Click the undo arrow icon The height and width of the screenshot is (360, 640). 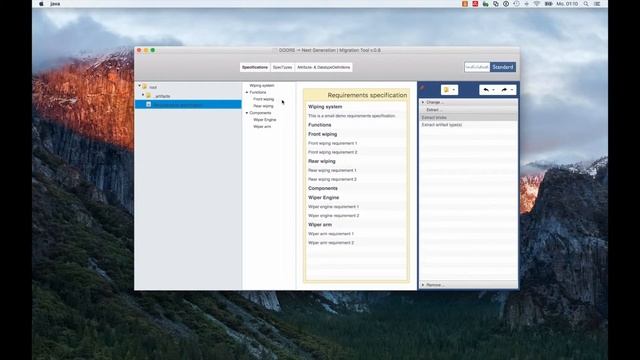coord(486,90)
